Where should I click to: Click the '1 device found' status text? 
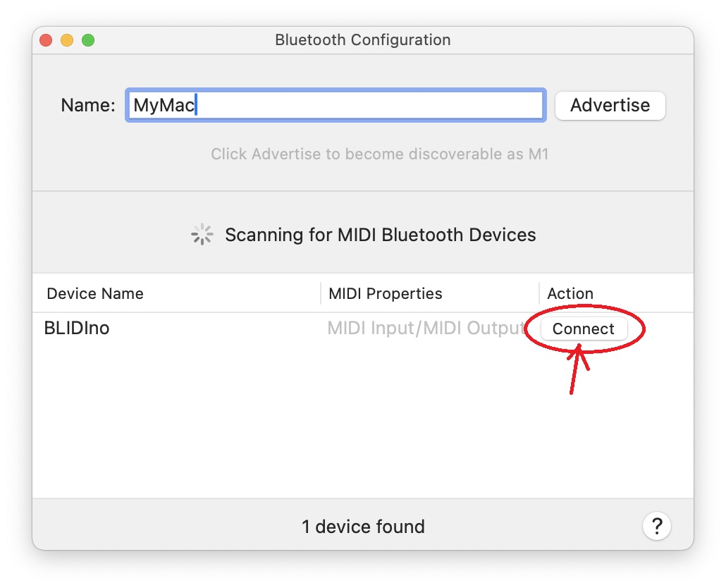point(363,527)
